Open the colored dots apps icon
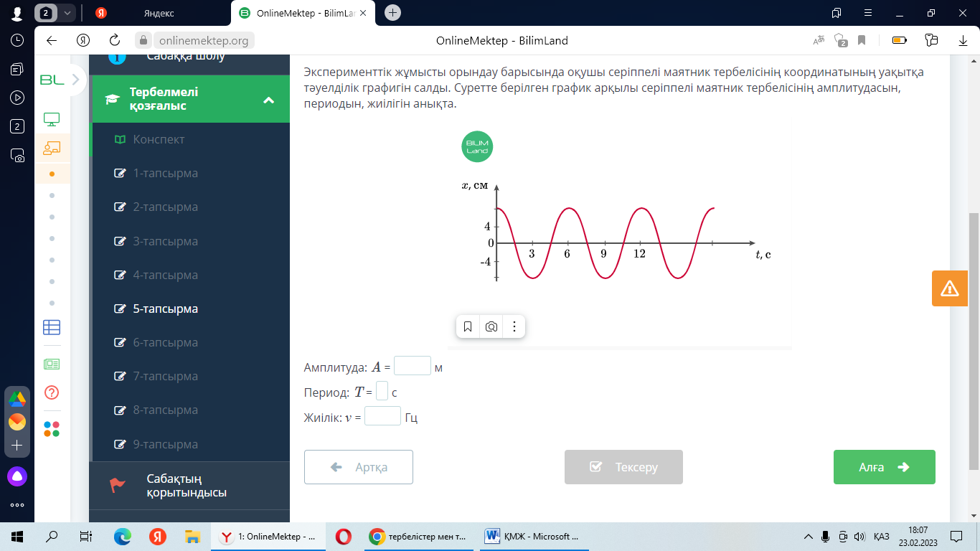 (52, 429)
